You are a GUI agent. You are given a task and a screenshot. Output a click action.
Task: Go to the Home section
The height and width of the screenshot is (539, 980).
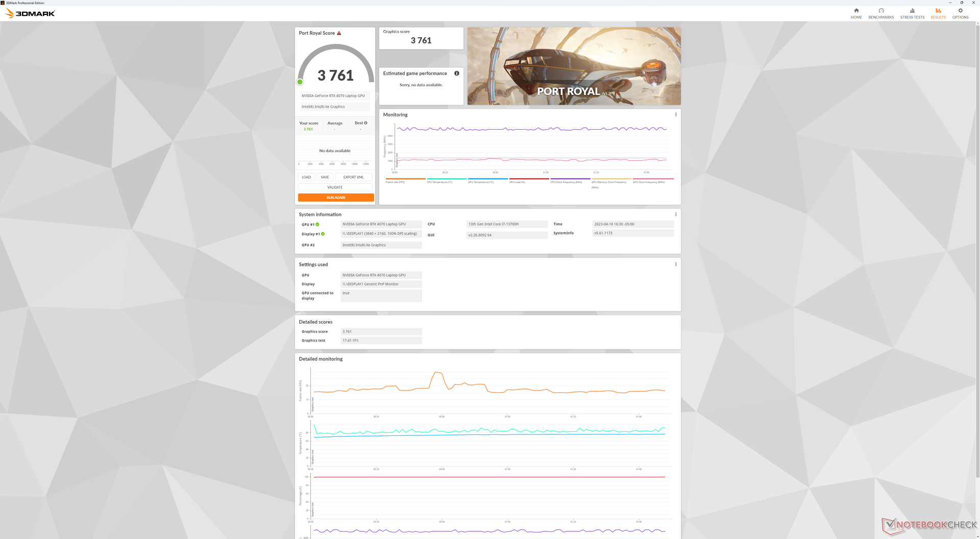click(x=856, y=13)
